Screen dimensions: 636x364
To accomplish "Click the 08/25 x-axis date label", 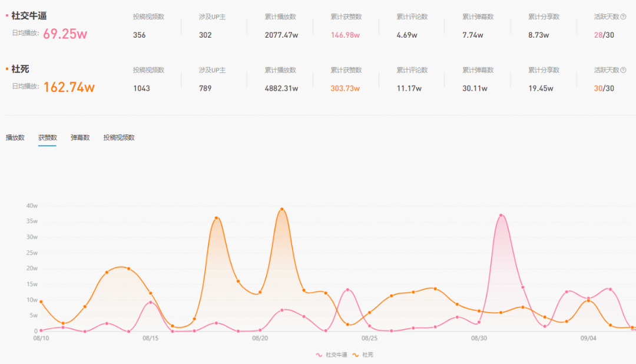I will [369, 338].
